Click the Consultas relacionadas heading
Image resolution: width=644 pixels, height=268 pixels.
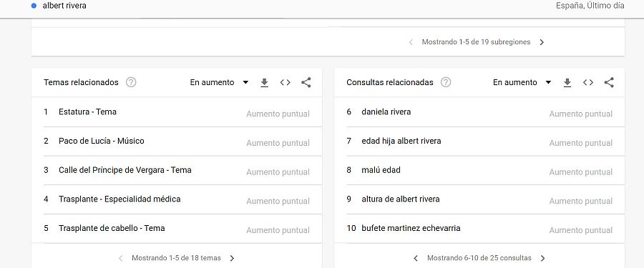390,82
